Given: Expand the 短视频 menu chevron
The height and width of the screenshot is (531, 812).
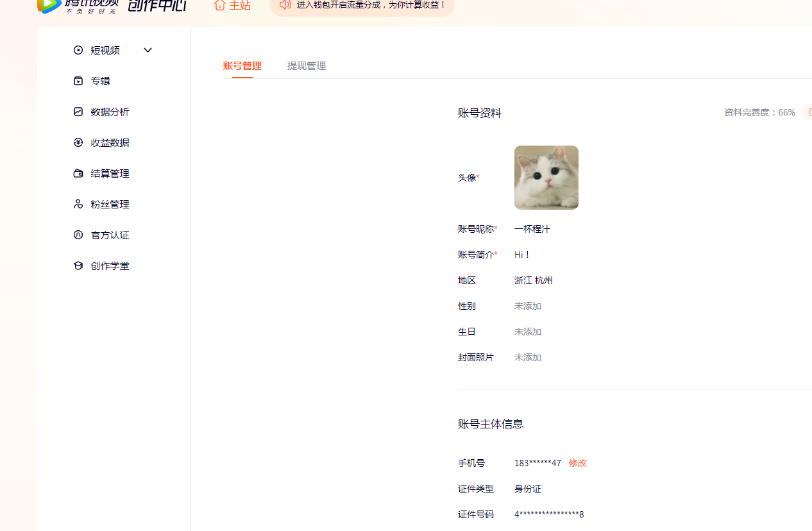Looking at the screenshot, I should 148,50.
